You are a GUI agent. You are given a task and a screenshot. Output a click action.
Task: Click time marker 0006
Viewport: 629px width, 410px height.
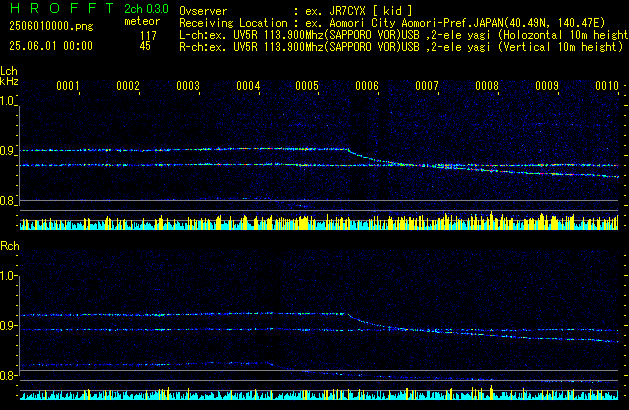[367, 86]
